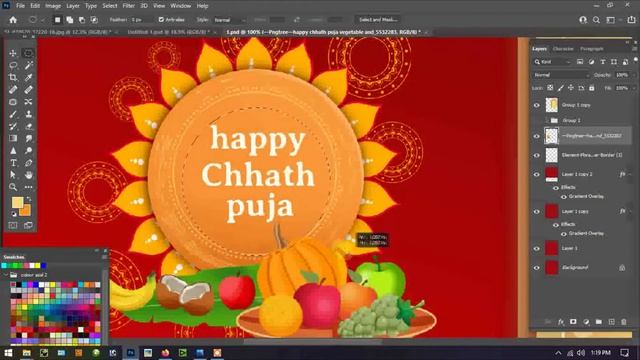The height and width of the screenshot is (360, 640).
Task: Collapse effects on Layer 1 copy 2
Action: (x=630, y=175)
